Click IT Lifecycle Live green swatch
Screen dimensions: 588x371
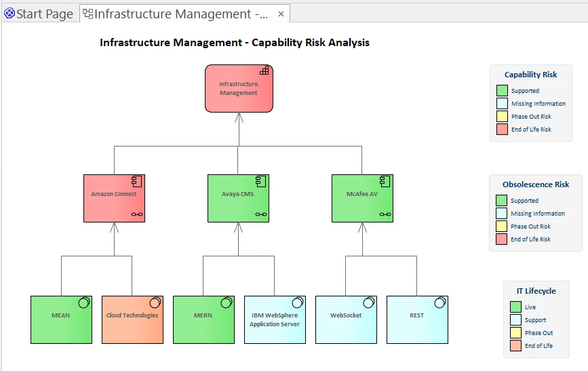[515, 307]
